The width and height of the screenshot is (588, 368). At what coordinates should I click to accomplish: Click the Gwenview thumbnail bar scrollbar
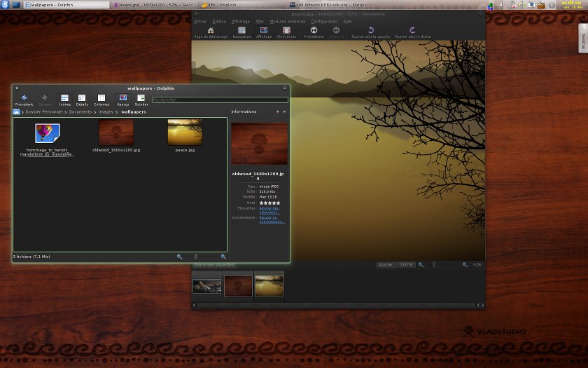coord(336,306)
